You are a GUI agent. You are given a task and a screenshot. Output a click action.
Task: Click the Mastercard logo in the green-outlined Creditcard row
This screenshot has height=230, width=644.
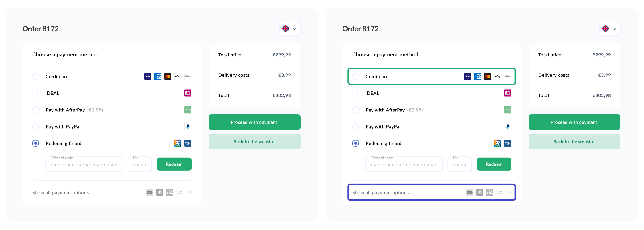[488, 76]
